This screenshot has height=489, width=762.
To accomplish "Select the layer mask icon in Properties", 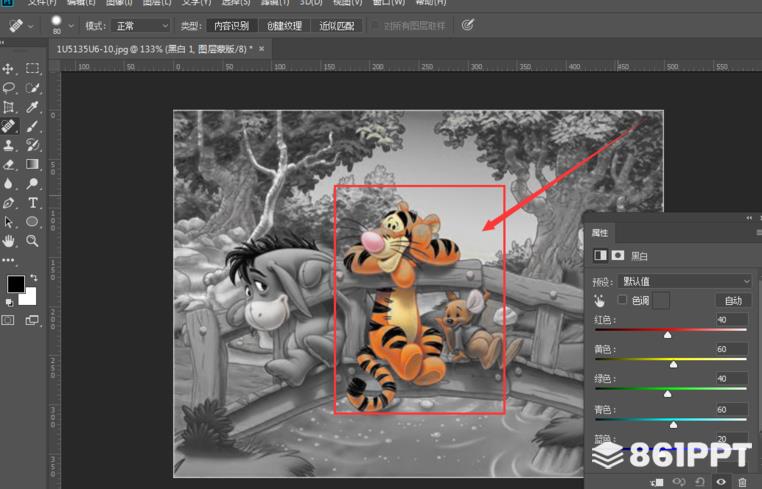I will click(618, 255).
